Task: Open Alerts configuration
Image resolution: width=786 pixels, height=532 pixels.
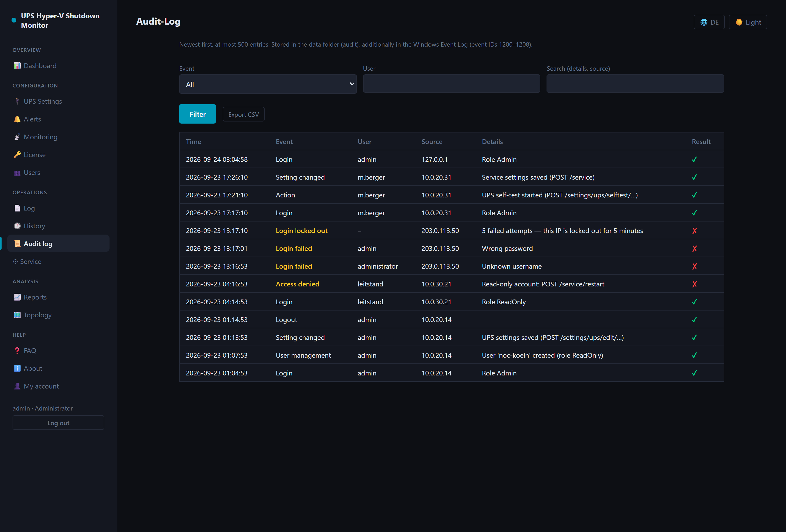Action: point(58,119)
